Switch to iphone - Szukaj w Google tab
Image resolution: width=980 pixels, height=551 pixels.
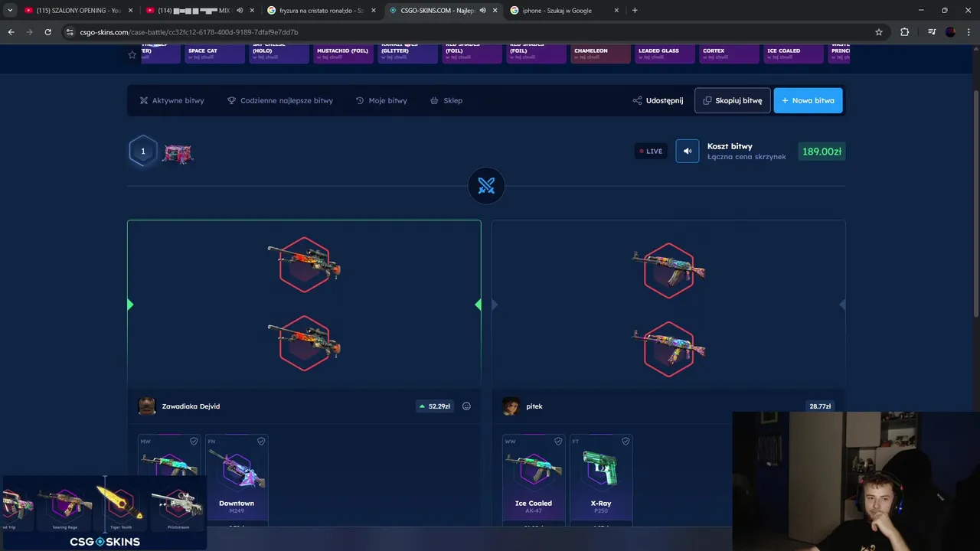coord(563,11)
